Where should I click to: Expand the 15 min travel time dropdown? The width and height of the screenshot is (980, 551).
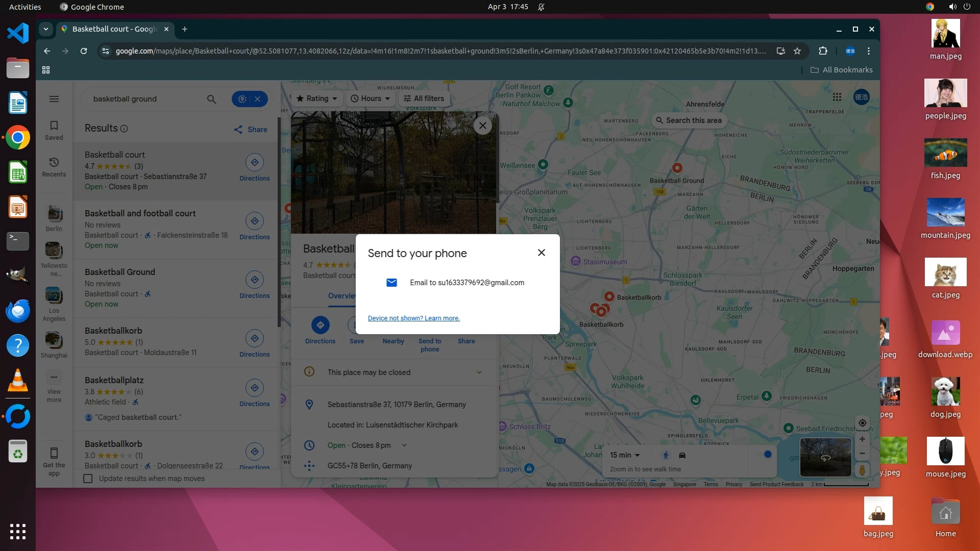click(625, 455)
